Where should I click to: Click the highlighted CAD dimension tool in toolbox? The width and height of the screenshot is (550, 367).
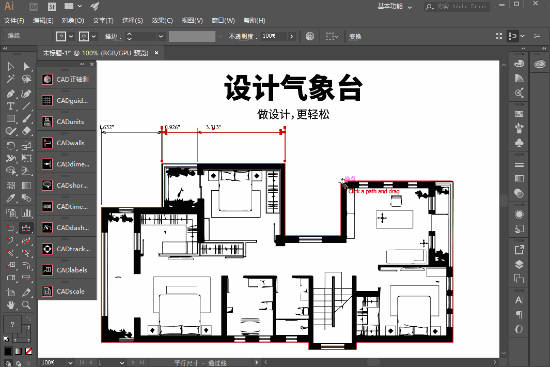pyautogui.click(x=26, y=228)
